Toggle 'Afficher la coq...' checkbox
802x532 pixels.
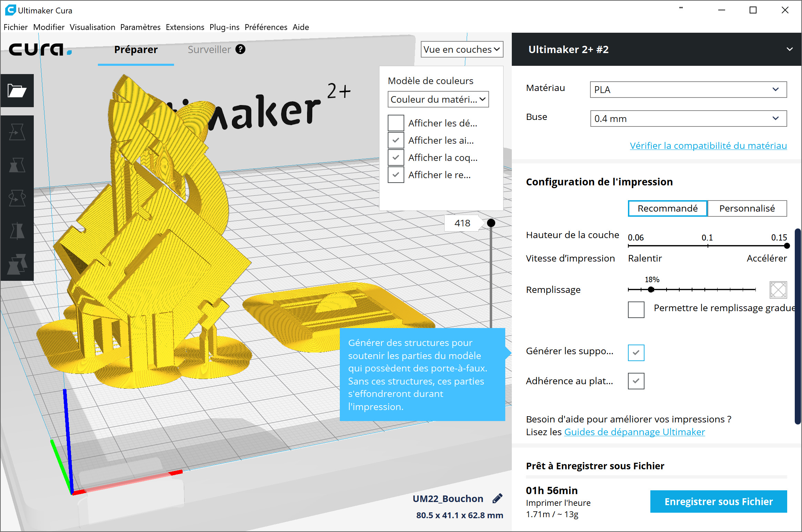click(396, 157)
